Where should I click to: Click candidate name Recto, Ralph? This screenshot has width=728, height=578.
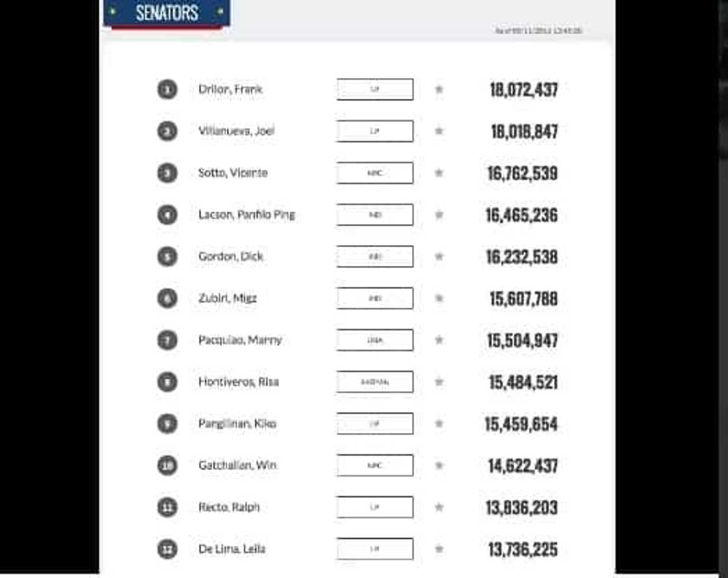[x=229, y=507]
